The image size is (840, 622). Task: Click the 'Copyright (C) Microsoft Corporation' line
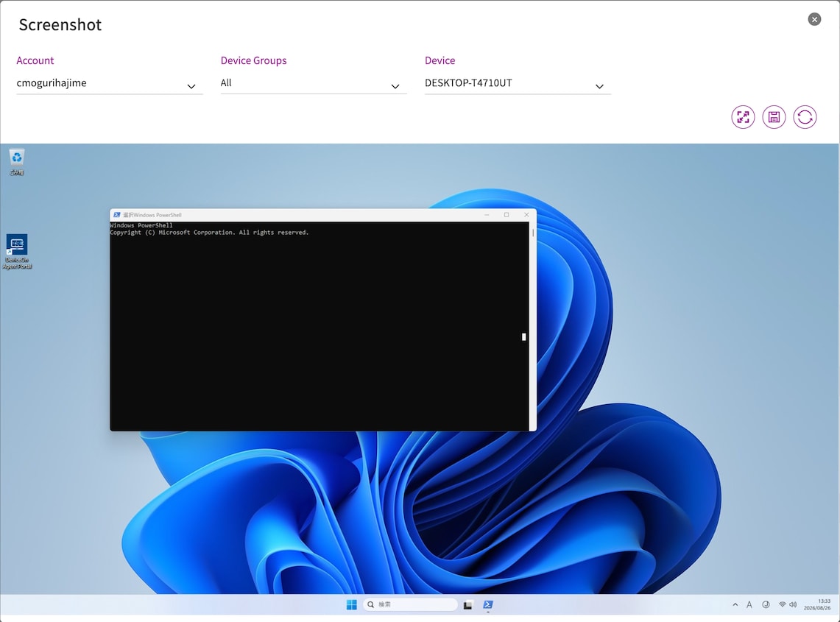[x=210, y=233]
